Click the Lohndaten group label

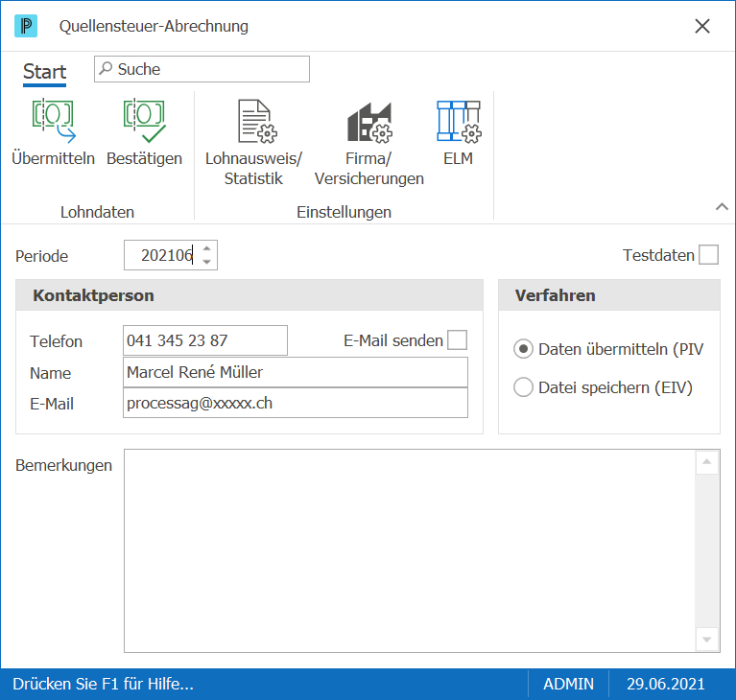coord(97,212)
